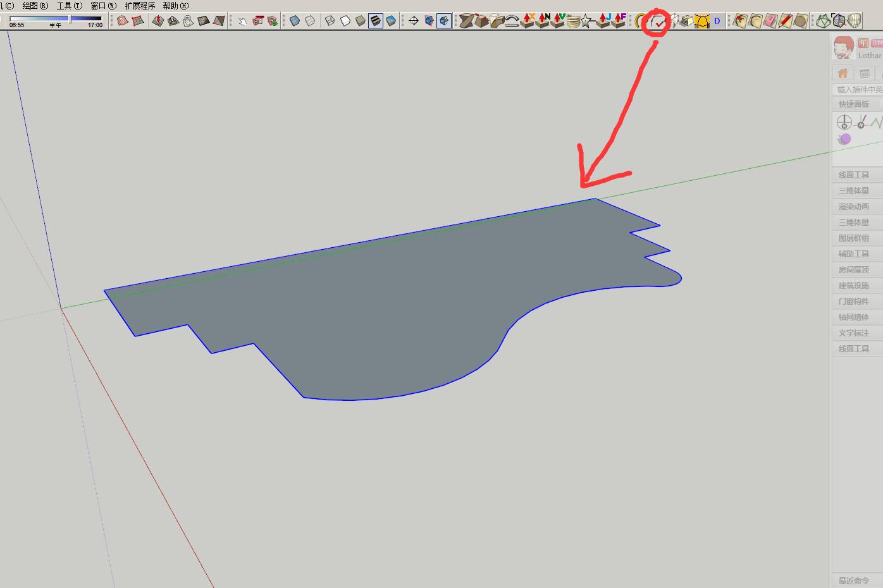Viewport: 883px width, 588px height.
Task: Click the star-shaped plugin icon
Action: (587, 21)
